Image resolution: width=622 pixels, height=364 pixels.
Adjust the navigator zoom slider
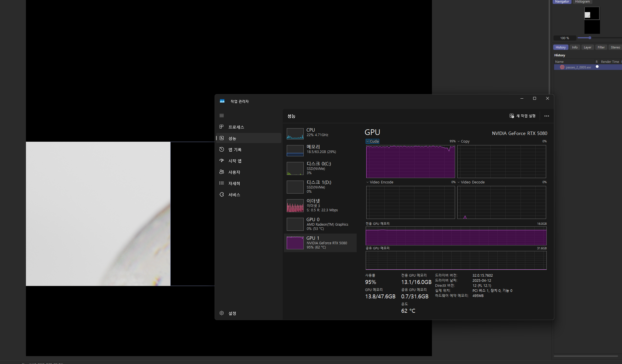[590, 38]
